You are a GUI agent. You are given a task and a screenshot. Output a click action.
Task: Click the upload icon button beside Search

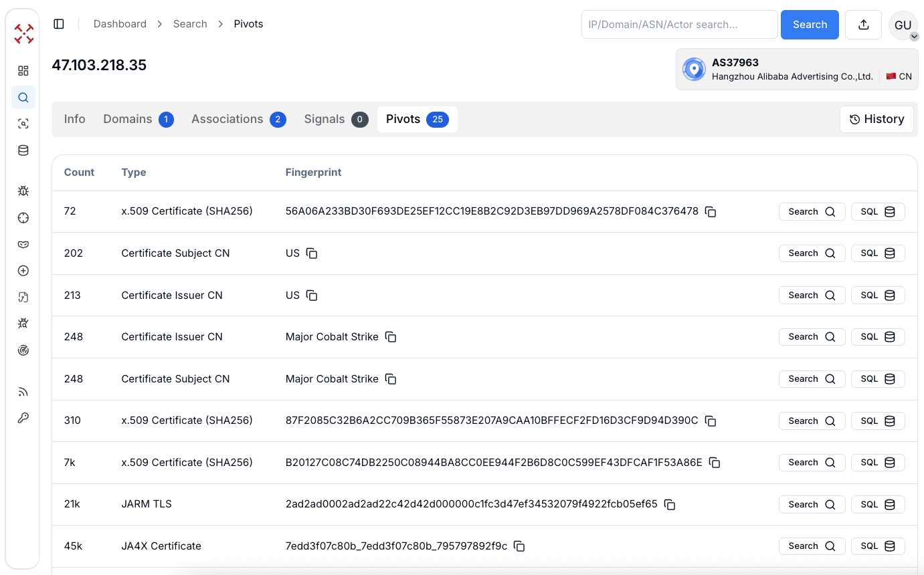(863, 25)
